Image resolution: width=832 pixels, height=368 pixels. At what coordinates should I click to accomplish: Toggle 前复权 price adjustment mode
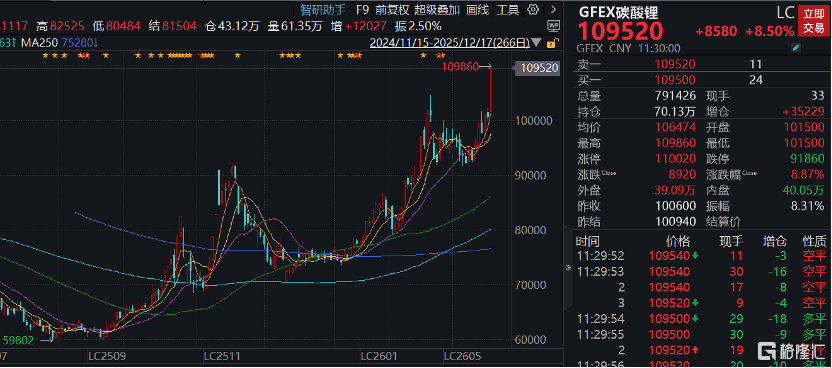point(392,10)
